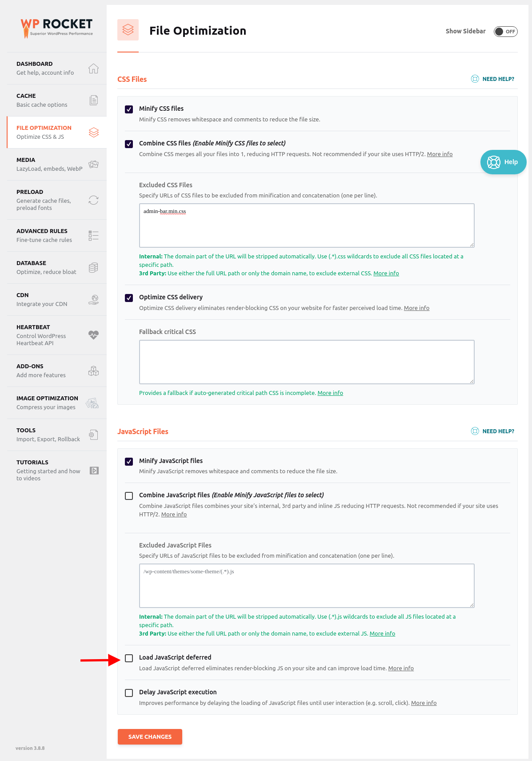The height and width of the screenshot is (761, 532).
Task: Select the File Optimization layers icon
Action: [93, 132]
